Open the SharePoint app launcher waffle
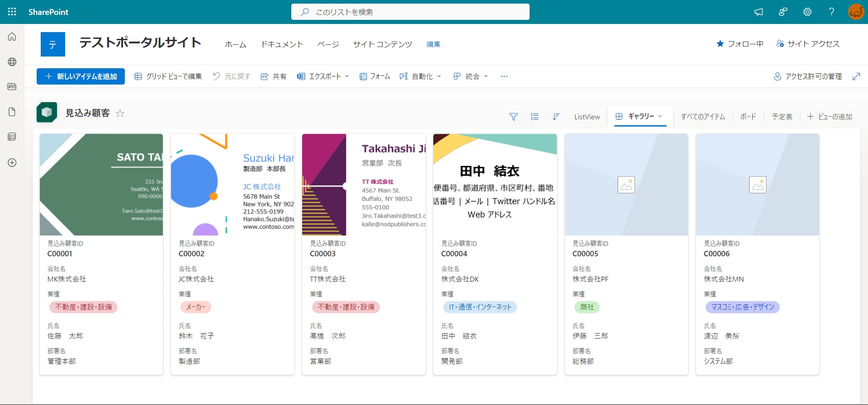This screenshot has height=405, width=868. (12, 12)
